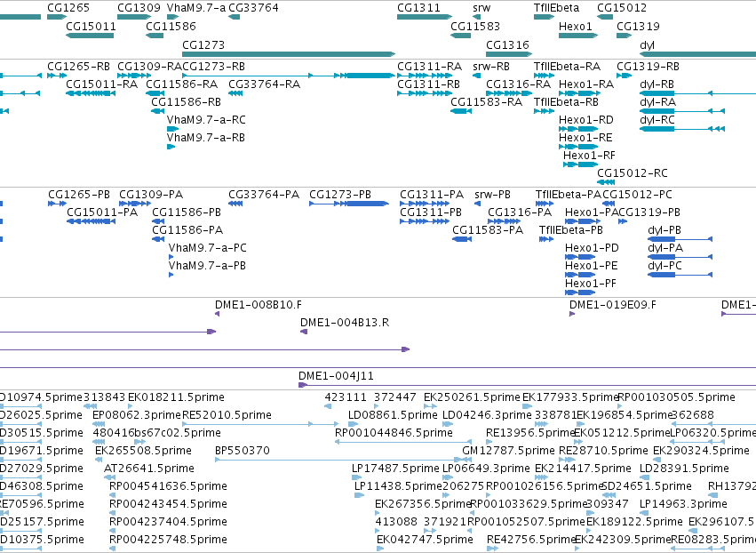756x553 pixels.
Task: Select the CG1316 gene label
Action: point(507,44)
